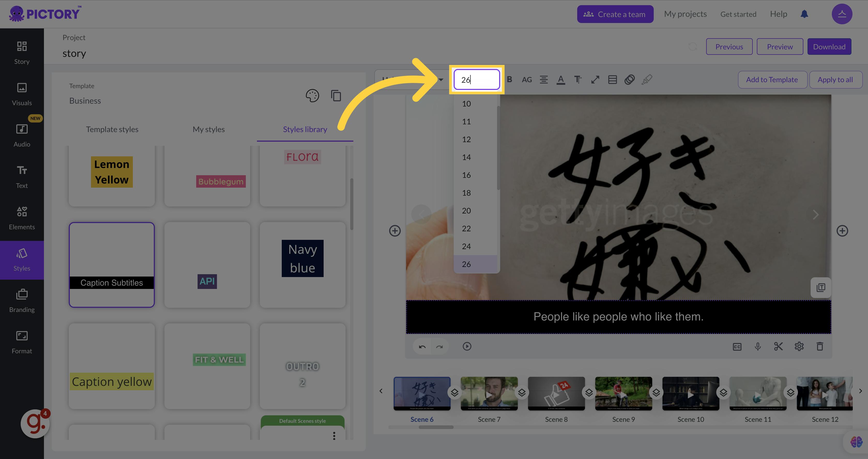The image size is (868, 459).
Task: Add a scene after with right plus
Action: click(842, 231)
